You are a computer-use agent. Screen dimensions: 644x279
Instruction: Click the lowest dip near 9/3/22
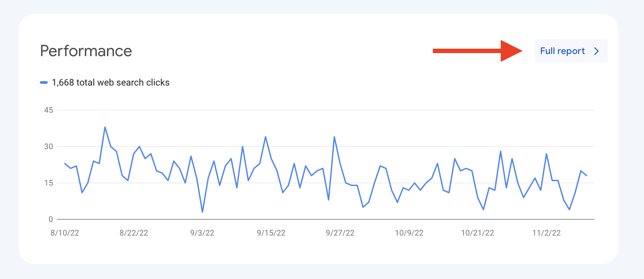tap(202, 212)
